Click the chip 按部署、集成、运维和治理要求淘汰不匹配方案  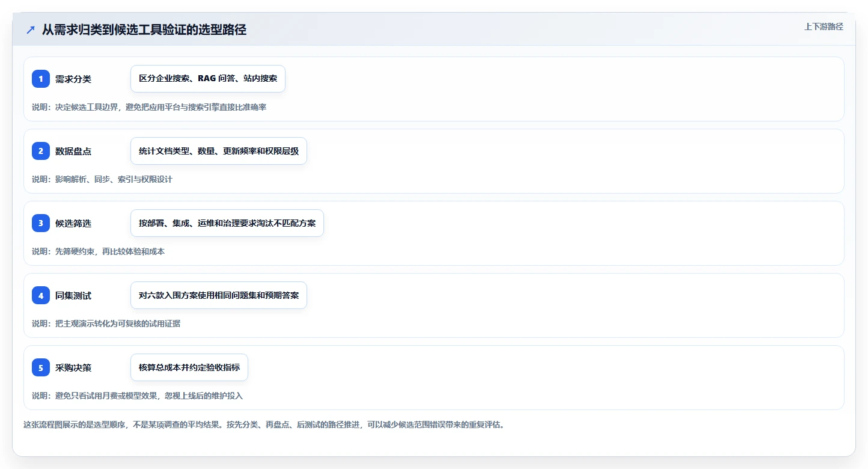point(227,223)
